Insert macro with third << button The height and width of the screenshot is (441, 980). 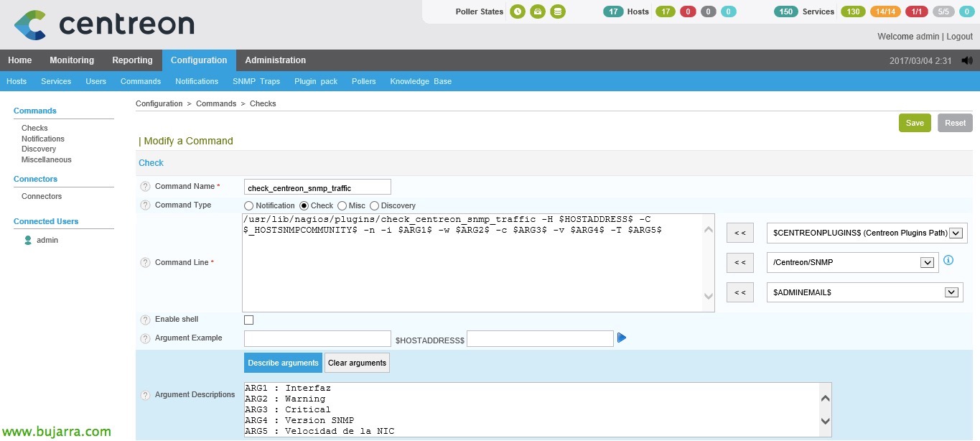pos(739,292)
